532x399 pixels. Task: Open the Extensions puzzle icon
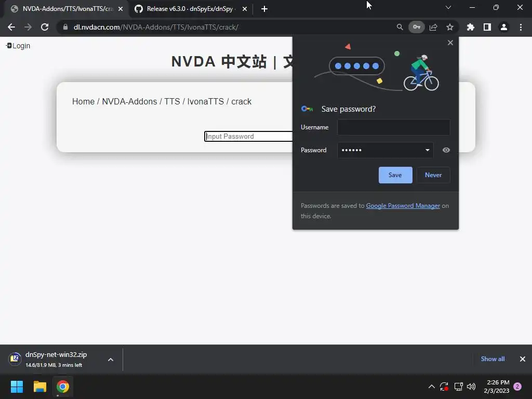point(471,27)
